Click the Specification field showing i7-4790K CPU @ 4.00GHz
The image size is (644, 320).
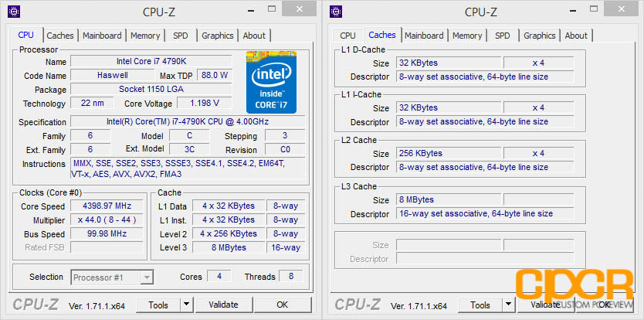188,122
